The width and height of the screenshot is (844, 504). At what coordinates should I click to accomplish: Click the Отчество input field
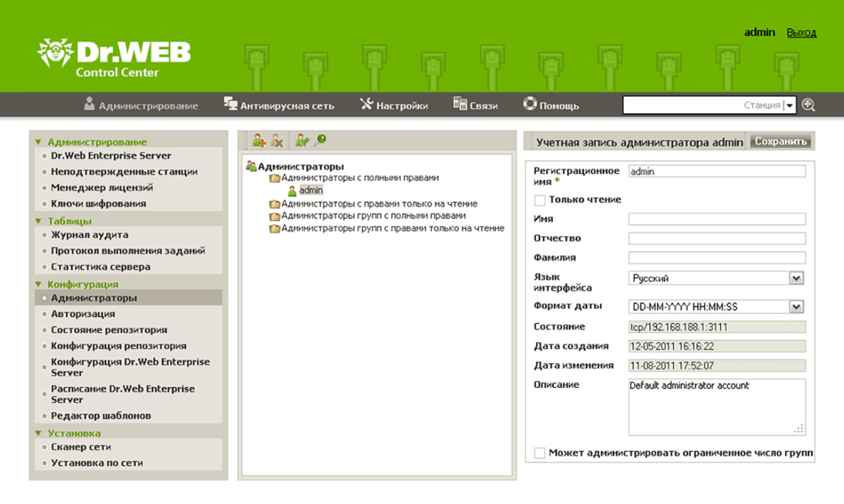click(x=717, y=238)
